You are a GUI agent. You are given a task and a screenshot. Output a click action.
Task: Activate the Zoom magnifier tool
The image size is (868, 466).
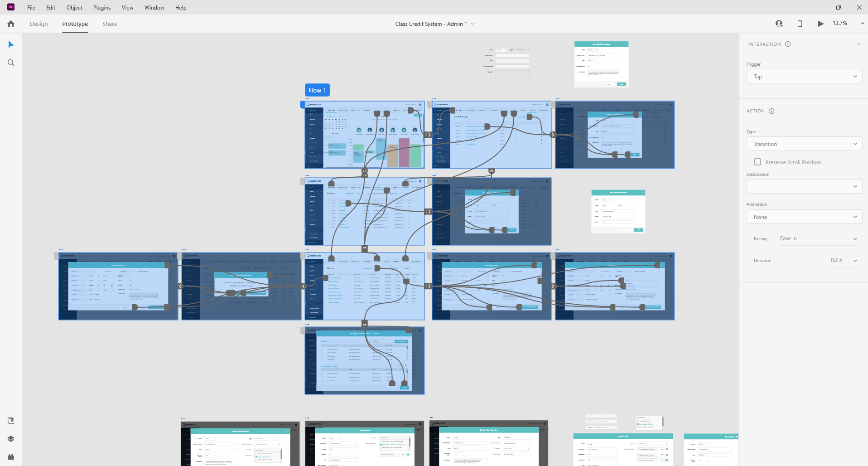tap(11, 63)
